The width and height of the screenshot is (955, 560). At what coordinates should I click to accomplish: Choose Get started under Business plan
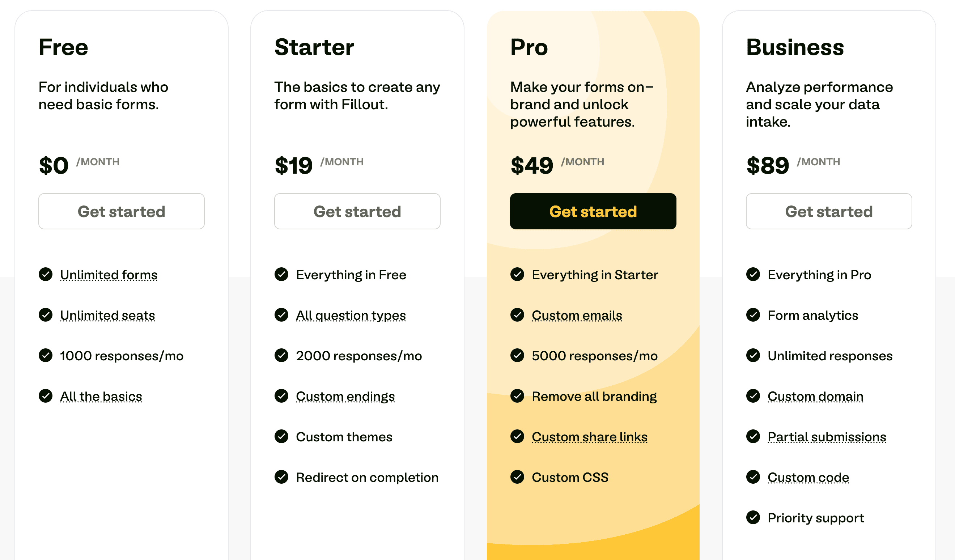(828, 211)
